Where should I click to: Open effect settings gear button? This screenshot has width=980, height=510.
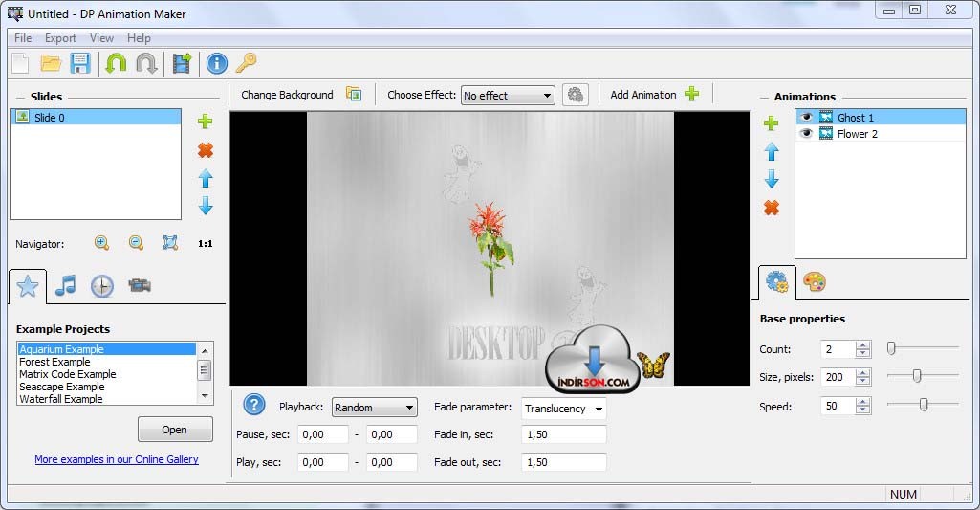tap(575, 95)
